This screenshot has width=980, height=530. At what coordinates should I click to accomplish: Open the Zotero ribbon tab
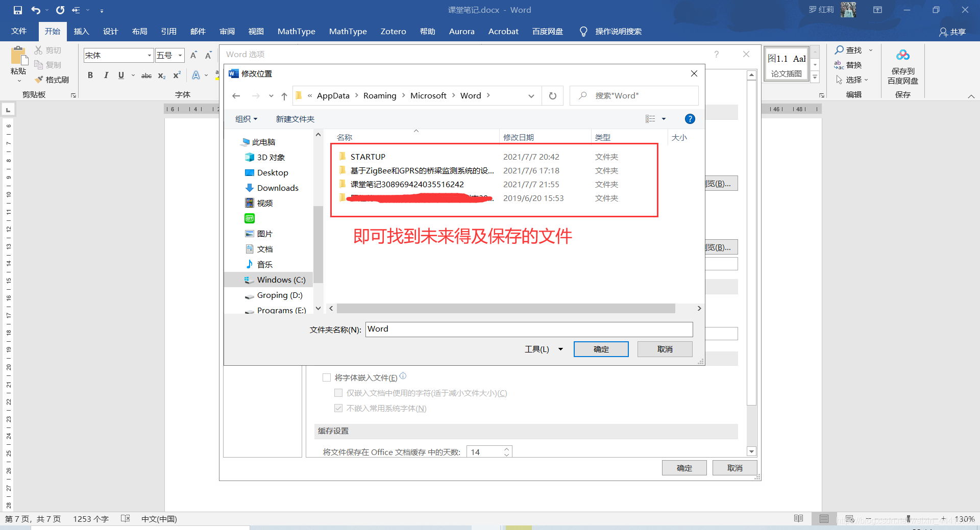394,31
